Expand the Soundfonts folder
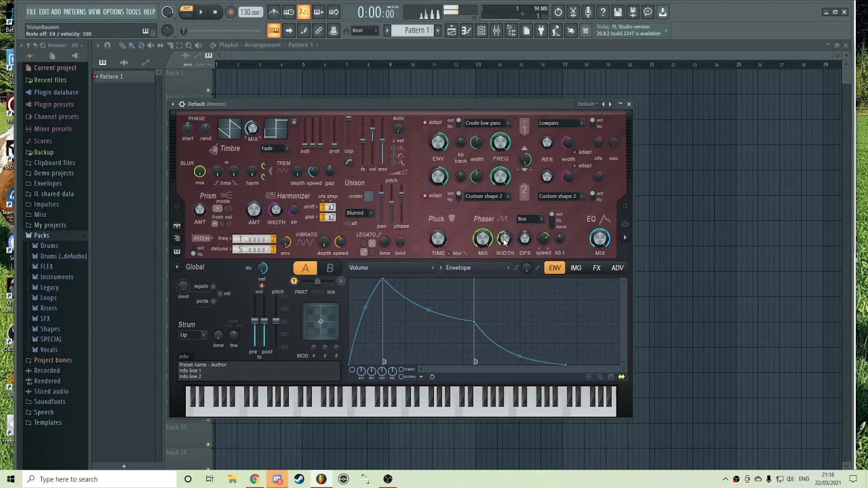The height and width of the screenshot is (488, 868). coord(50,401)
